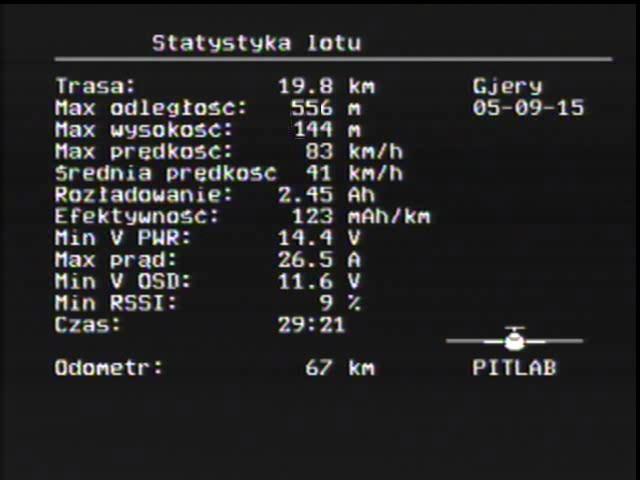The height and width of the screenshot is (480, 640).
Task: Click the Efektywność 123 mAh/km value
Action: 361,216
